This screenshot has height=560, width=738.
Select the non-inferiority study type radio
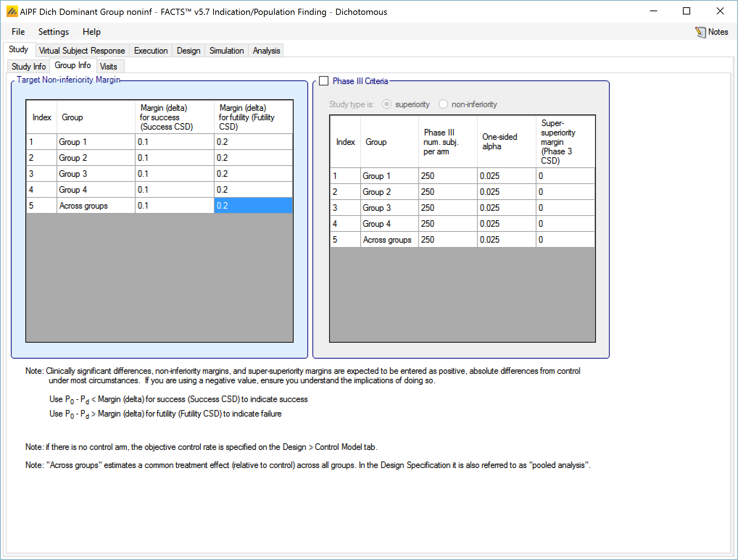point(443,105)
